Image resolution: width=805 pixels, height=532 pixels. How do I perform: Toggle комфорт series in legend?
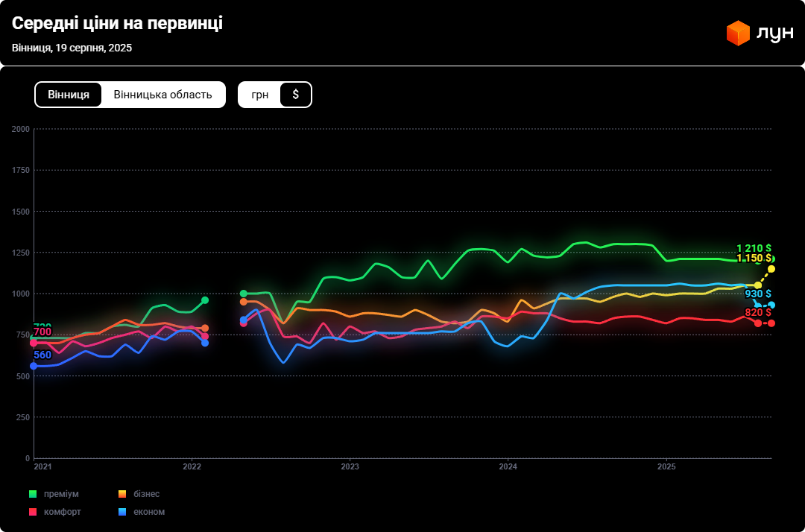pos(62,512)
